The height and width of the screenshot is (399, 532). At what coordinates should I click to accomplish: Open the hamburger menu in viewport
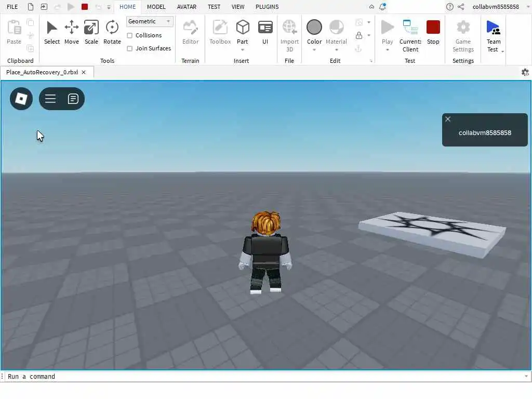tap(50, 99)
